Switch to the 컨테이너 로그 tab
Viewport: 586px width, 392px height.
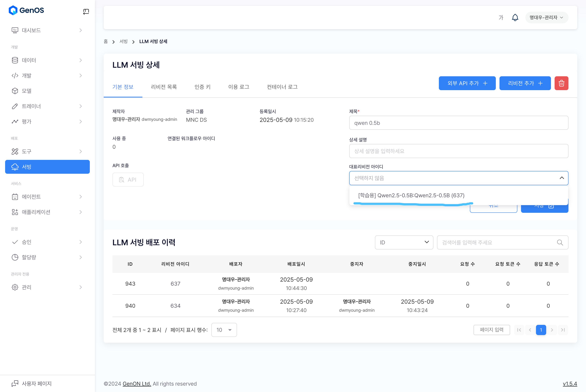coord(282,87)
